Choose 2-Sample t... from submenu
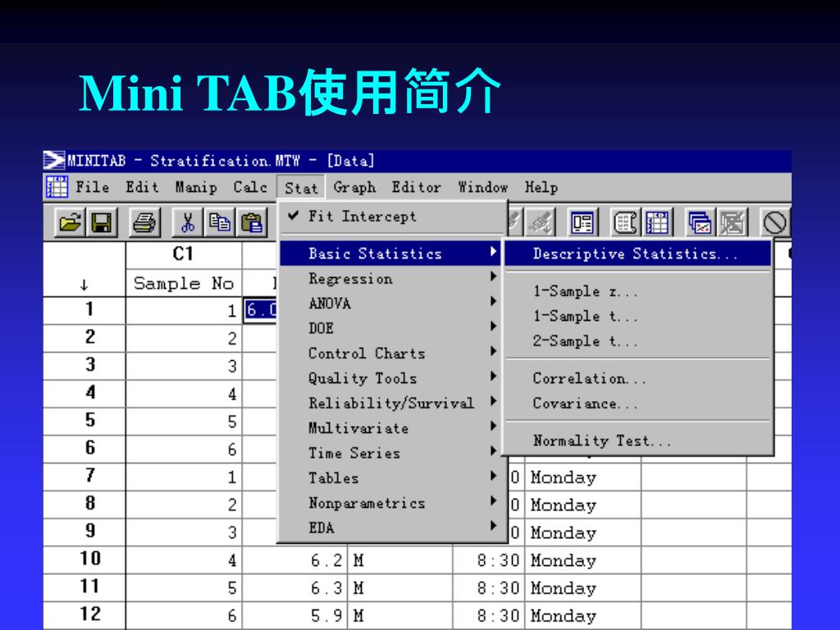840x630 pixels. [637, 341]
